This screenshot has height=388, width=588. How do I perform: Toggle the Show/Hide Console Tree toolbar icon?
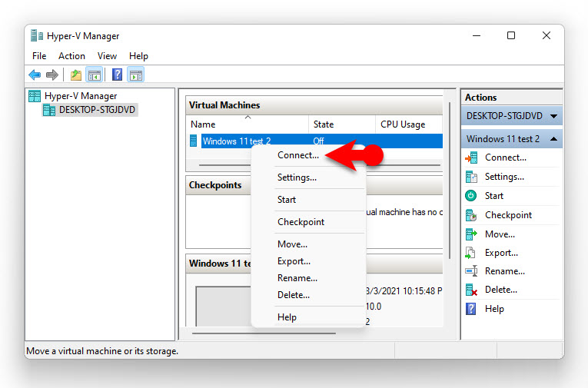(95, 75)
